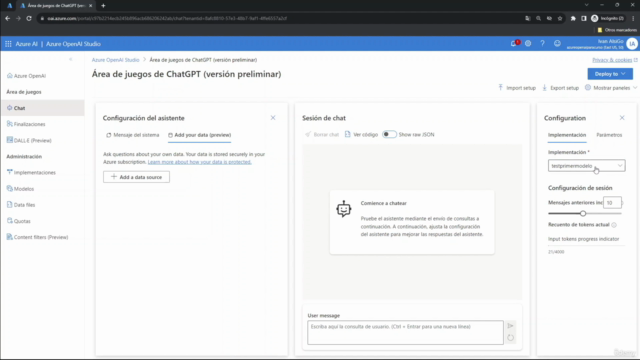Switch to Parámetros tab
Viewport: 640px width, 360px height.
[609, 135]
